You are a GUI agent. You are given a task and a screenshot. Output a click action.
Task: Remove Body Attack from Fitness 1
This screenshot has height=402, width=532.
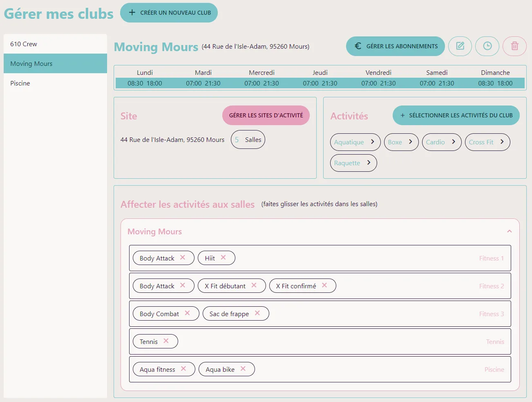click(183, 258)
